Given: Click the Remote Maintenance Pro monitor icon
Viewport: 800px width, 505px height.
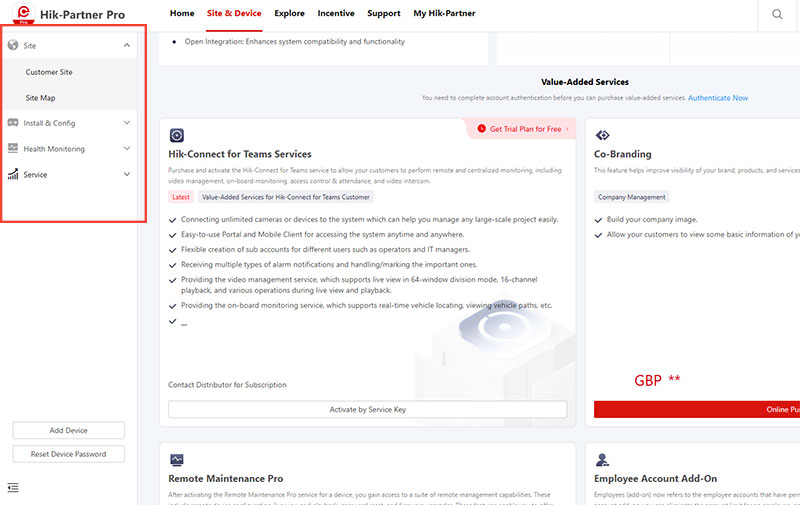Looking at the screenshot, I should 177,460.
